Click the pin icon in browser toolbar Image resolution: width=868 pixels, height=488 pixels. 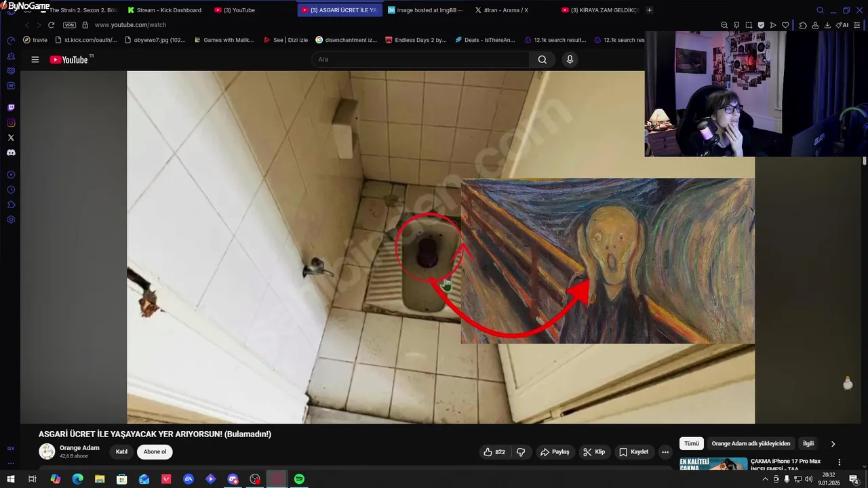point(736,25)
